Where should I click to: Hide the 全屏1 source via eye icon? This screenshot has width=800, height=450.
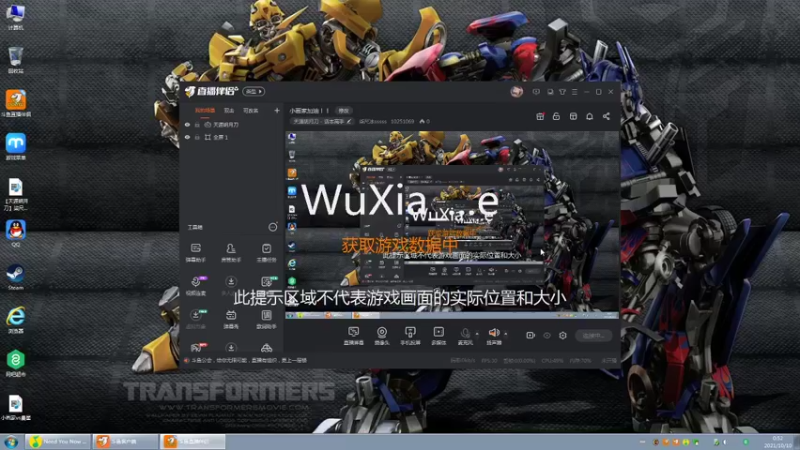coord(187,137)
